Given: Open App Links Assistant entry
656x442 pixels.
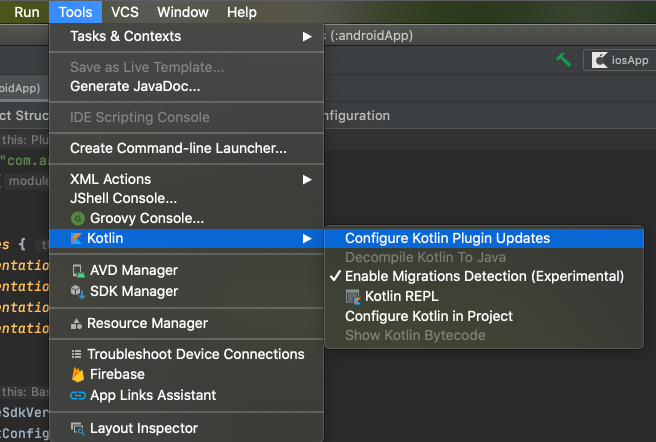Looking at the screenshot, I should [187, 396].
